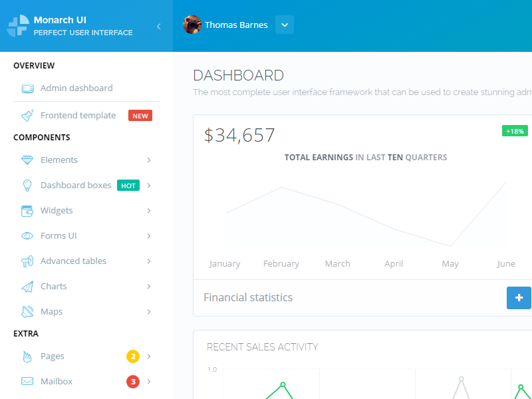Click Thomas Barnes profile avatar thumbnail
This screenshot has height=399, width=532.
(192, 25)
